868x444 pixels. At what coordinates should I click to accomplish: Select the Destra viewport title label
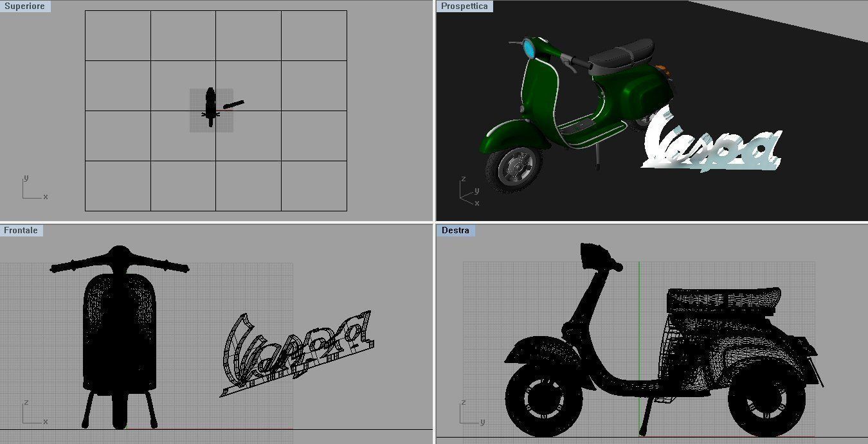[455, 230]
